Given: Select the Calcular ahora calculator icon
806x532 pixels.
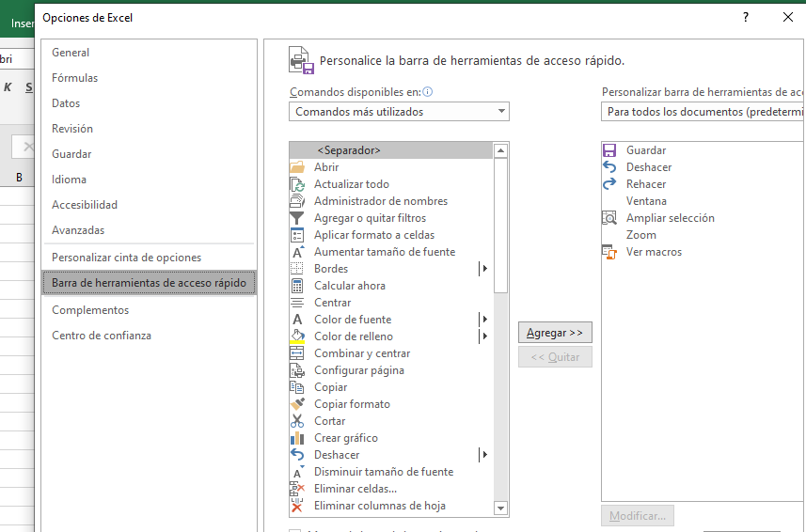Looking at the screenshot, I should [x=297, y=286].
